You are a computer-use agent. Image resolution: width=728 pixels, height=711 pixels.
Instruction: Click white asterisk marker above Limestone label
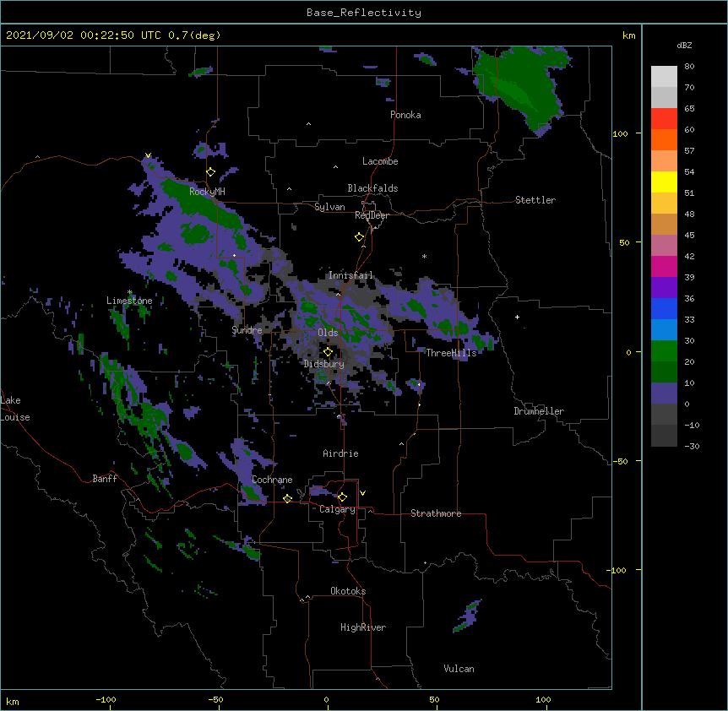(x=129, y=292)
